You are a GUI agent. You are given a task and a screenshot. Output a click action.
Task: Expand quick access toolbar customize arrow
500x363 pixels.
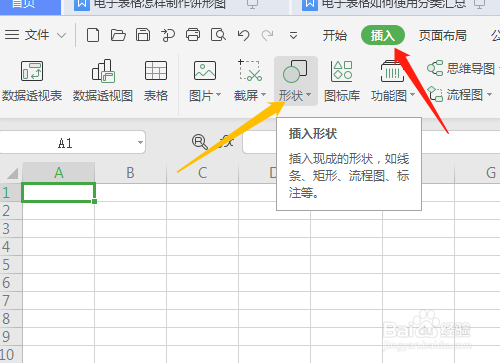coord(293,35)
